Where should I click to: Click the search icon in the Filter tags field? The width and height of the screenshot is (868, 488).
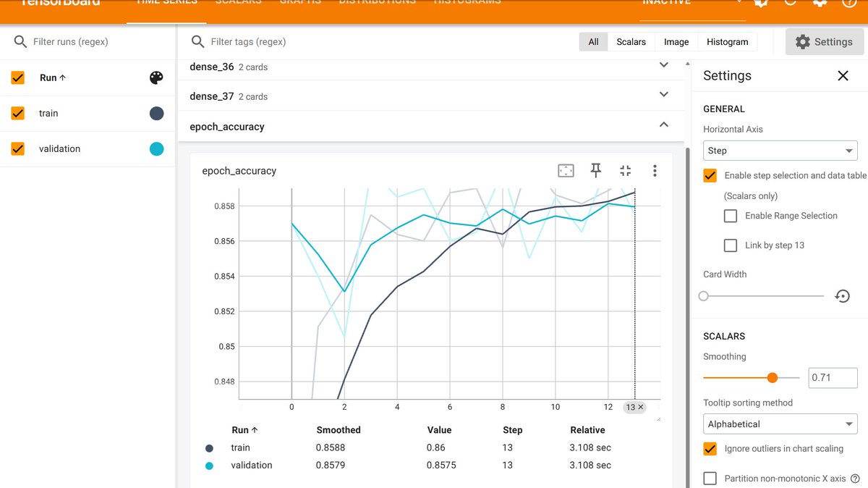tap(197, 42)
